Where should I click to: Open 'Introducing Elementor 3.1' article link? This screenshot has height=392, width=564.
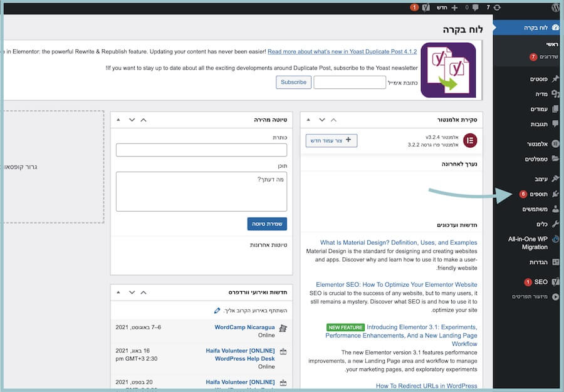pos(402,336)
